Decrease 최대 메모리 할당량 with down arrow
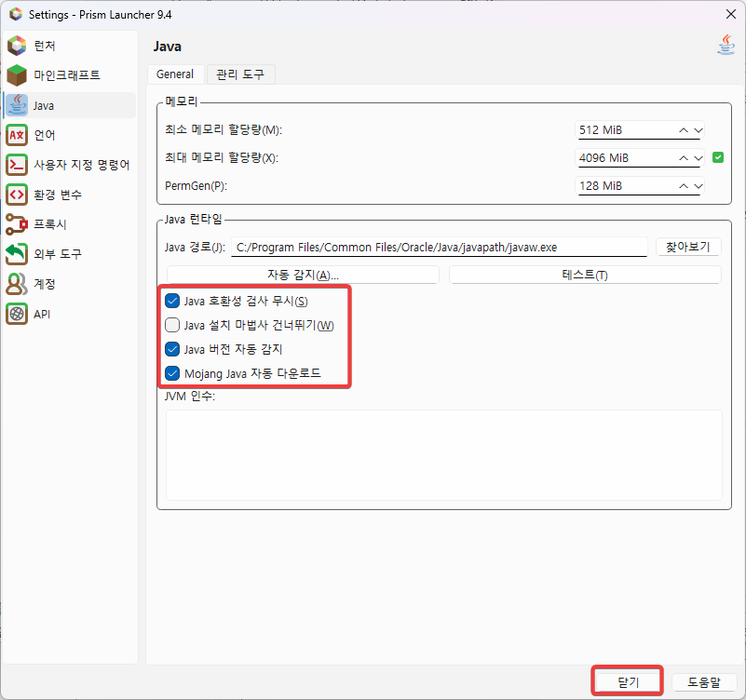The height and width of the screenshot is (700, 746). [x=698, y=158]
